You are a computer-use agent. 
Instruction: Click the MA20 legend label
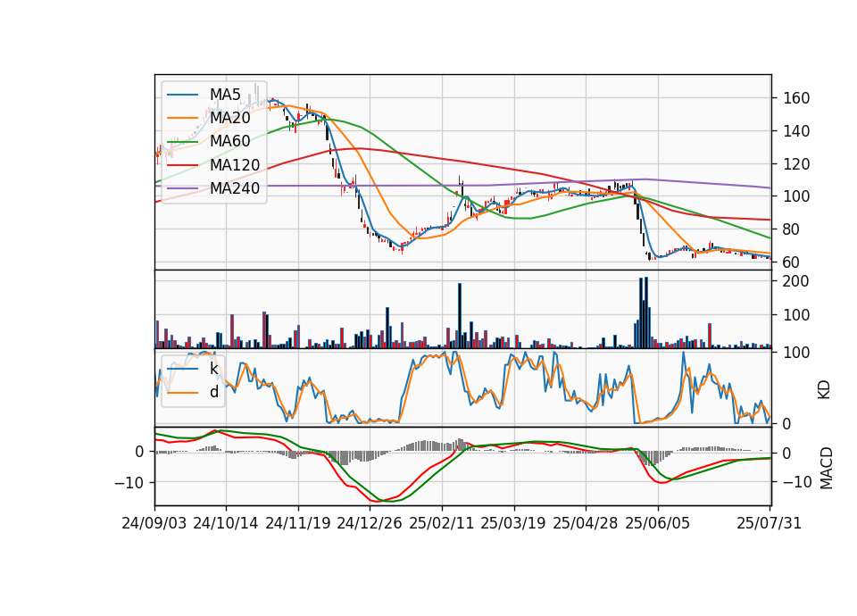229,118
